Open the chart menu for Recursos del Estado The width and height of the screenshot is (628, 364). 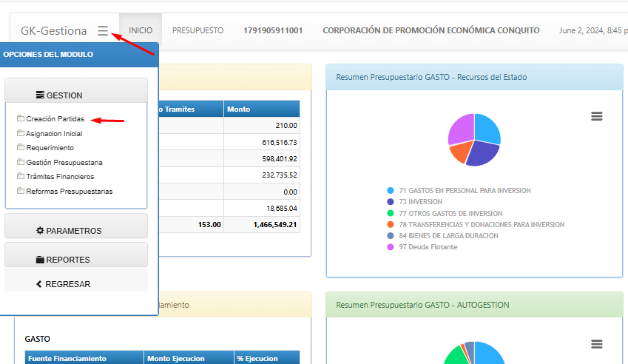click(x=597, y=117)
